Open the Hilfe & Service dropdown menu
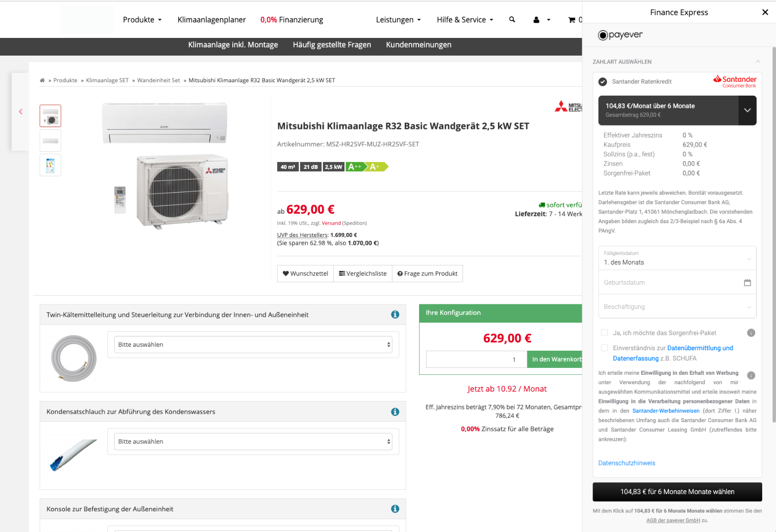The image size is (776, 532). [465, 20]
